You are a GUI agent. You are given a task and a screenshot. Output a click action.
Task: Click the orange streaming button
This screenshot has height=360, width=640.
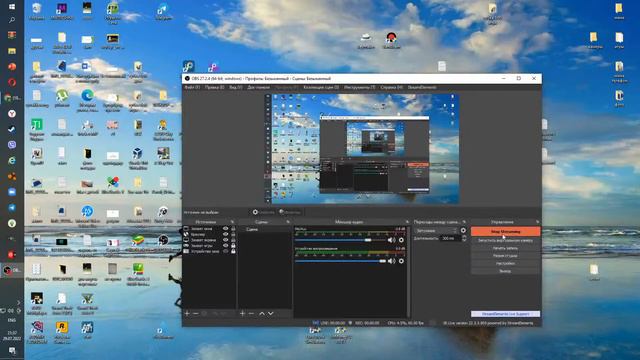(505, 231)
